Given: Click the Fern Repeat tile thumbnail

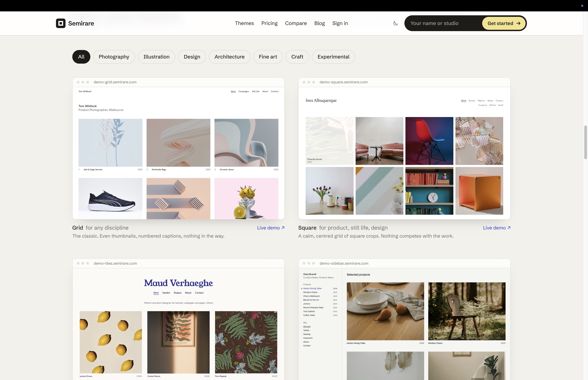Looking at the screenshot, I should (x=246, y=342).
